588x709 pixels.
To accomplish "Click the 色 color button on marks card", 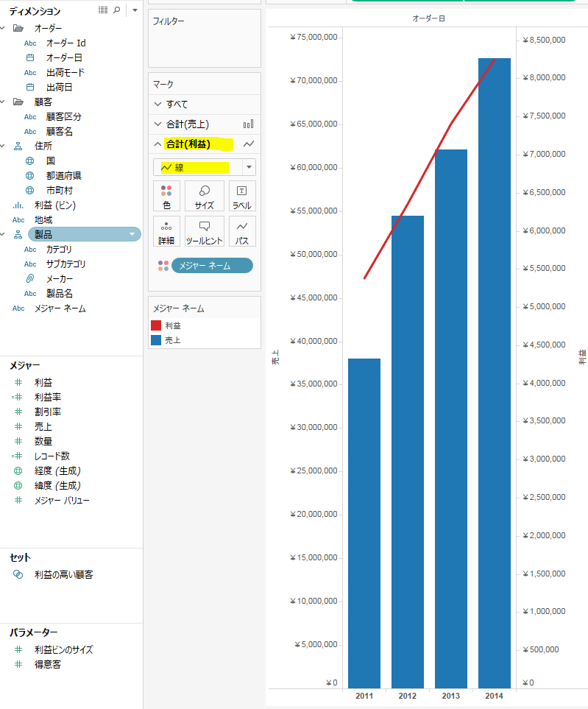I will click(166, 196).
